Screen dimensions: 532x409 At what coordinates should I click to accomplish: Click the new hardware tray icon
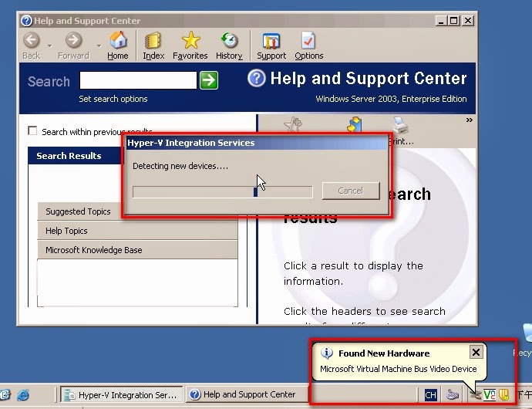coord(475,395)
